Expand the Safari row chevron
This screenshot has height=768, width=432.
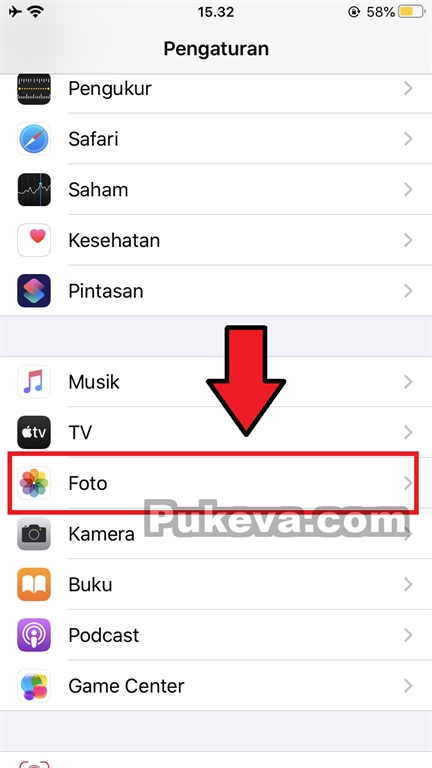click(408, 139)
